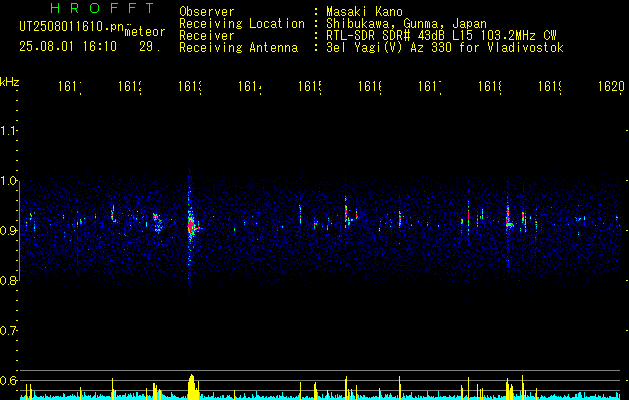The height and width of the screenshot is (400, 629).
Task: Click the HROFFT title text
Action: [102, 8]
